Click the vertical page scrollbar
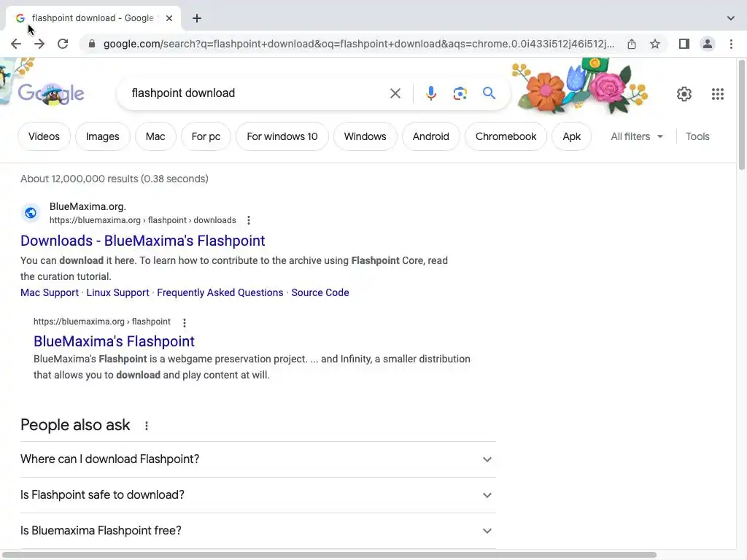Image resolution: width=747 pixels, height=560 pixels. coord(741,114)
